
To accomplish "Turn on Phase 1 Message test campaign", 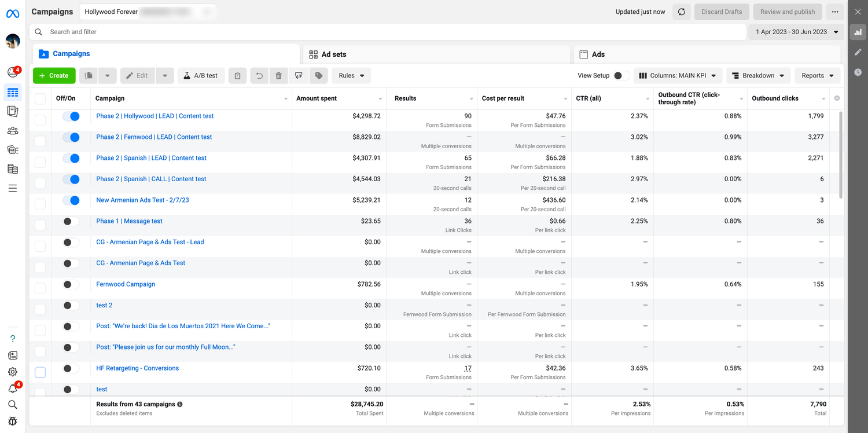I will click(x=71, y=221).
